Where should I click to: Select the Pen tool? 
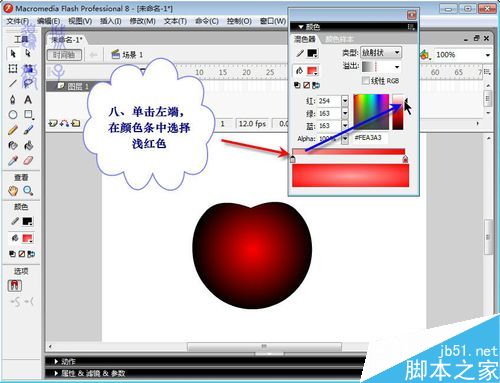pos(13,99)
